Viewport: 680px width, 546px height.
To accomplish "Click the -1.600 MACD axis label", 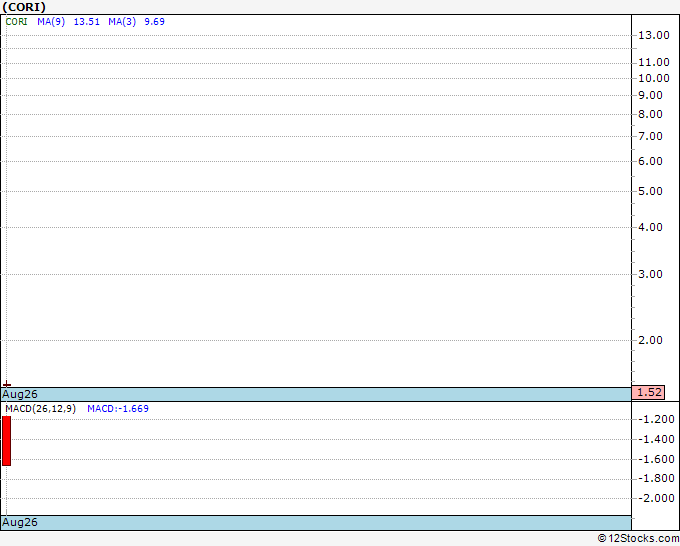I will pos(656,459).
